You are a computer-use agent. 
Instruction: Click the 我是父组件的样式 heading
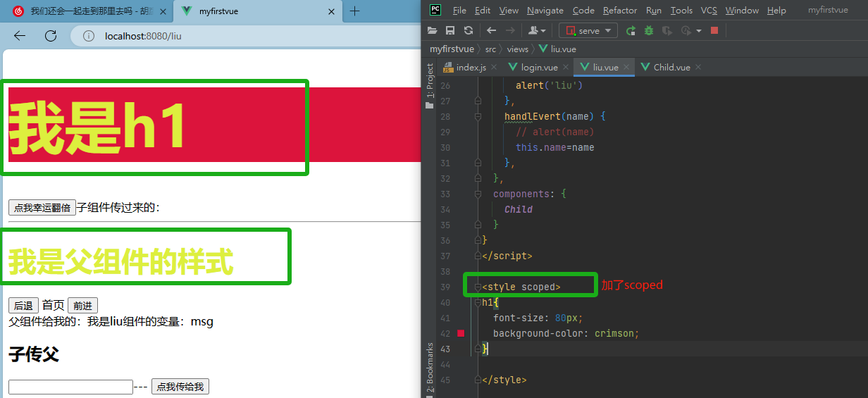pos(120,262)
